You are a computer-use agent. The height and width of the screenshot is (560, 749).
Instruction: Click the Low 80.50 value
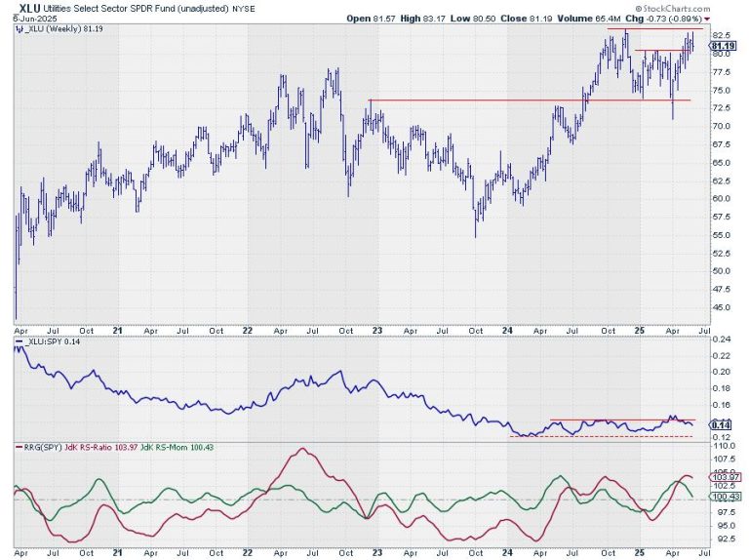[x=473, y=19]
